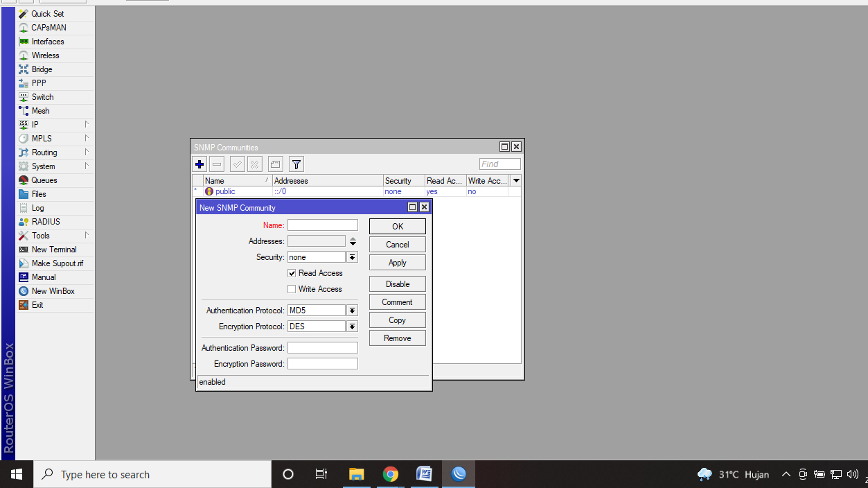This screenshot has width=868, height=488.
Task: Open Quick Set from the sidebar
Action: 55,14
